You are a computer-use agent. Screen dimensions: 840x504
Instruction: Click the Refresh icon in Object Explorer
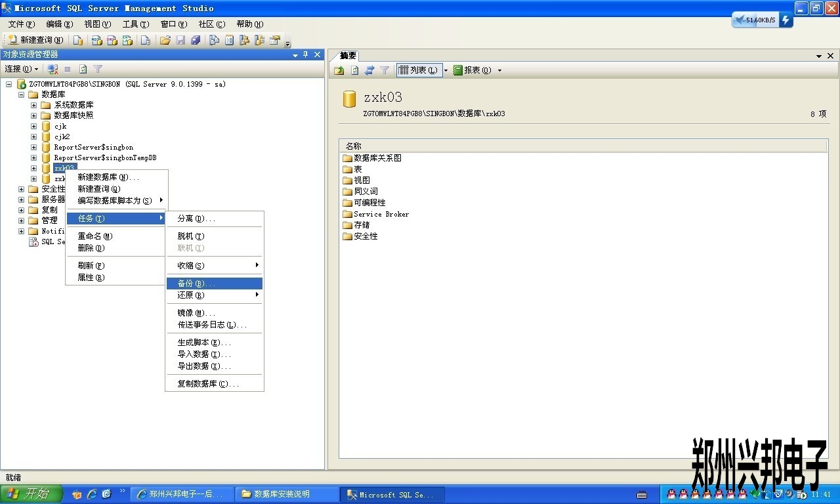point(83,69)
